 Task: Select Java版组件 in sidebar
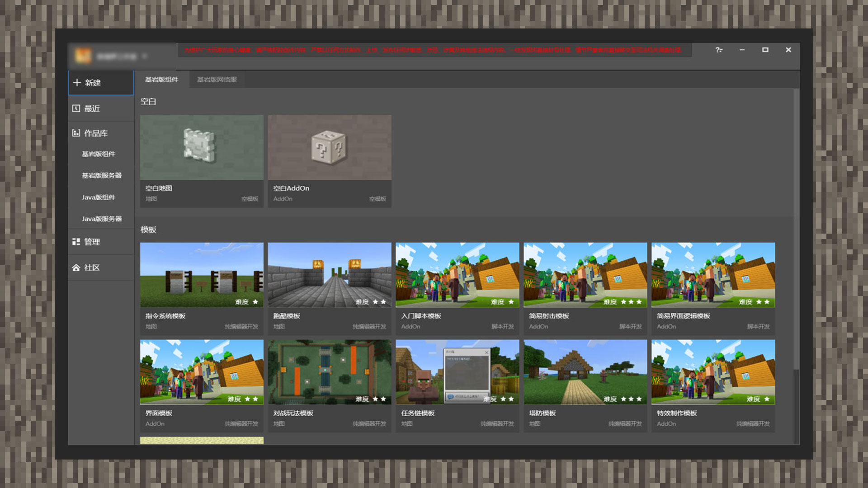(x=98, y=197)
